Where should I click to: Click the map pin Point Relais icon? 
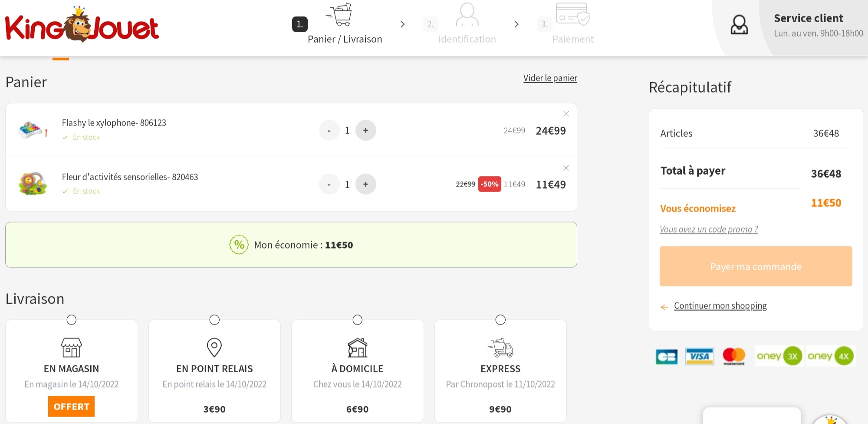pos(214,348)
